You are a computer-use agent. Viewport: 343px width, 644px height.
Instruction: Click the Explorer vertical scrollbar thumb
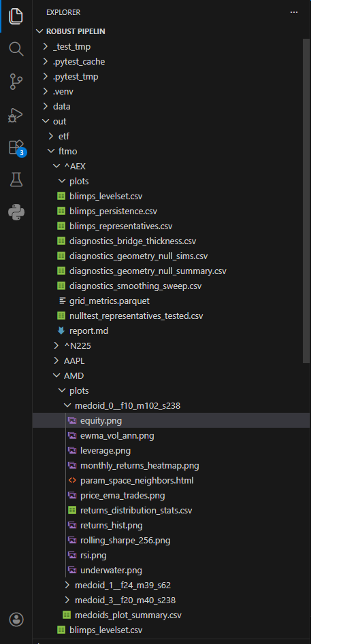[306, 201]
